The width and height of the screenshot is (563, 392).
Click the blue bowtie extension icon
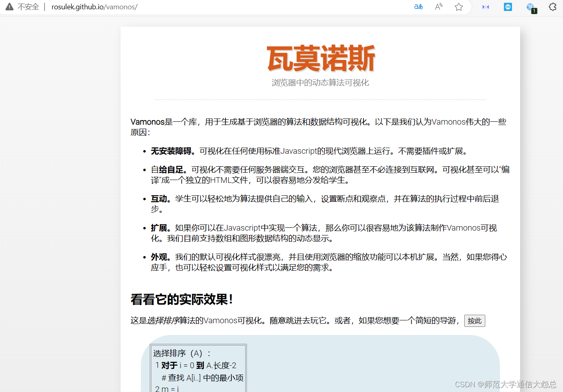click(x=486, y=7)
